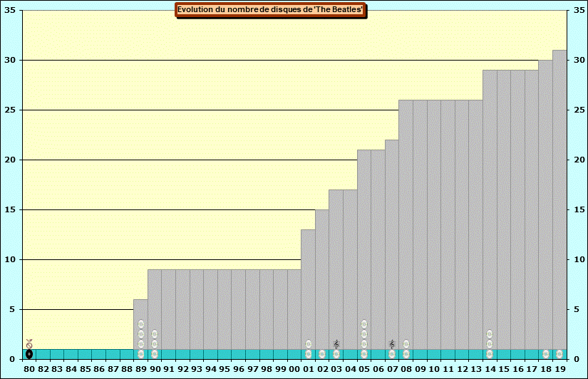The width and height of the screenshot is (588, 379).
Task: Click the single CD icon above year 19
Action: (559, 354)
